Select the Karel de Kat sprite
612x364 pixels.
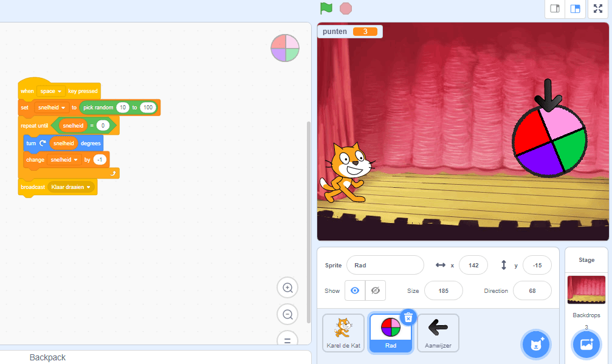coord(343,333)
